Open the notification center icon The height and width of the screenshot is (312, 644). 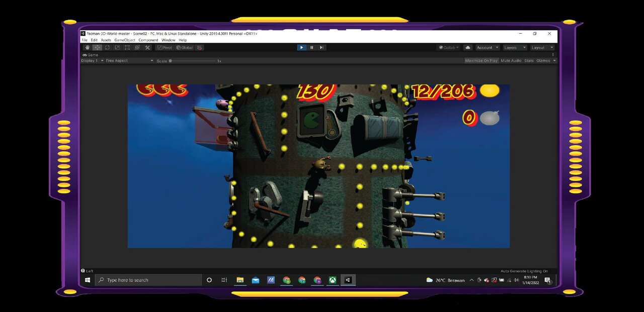tap(547, 280)
